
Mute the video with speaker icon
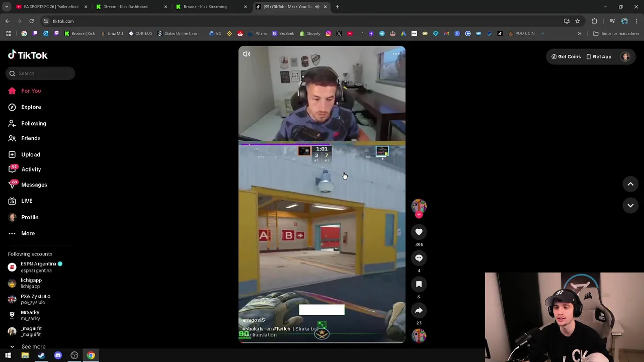[247, 54]
